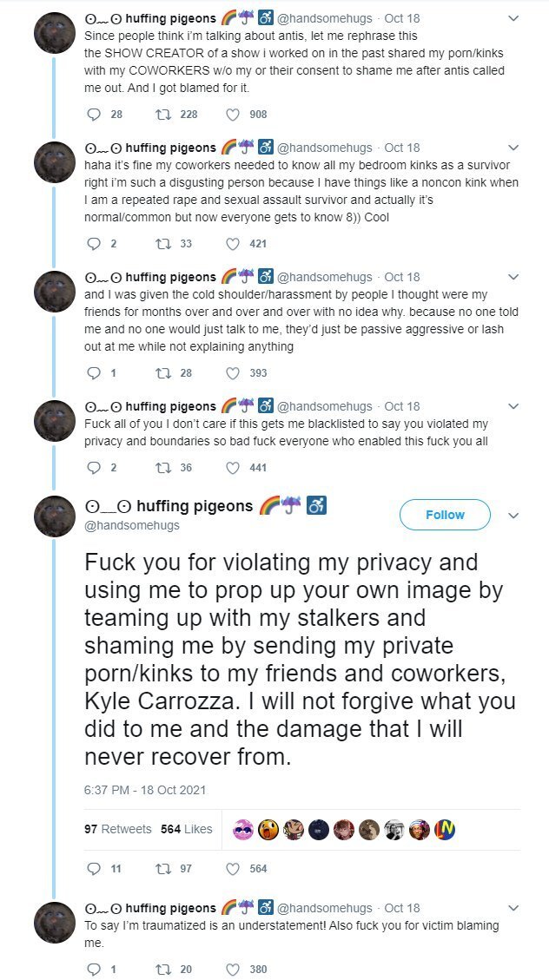The height and width of the screenshot is (980, 549).
Task: Open chevron menu on the last tweet
Action: (513, 908)
